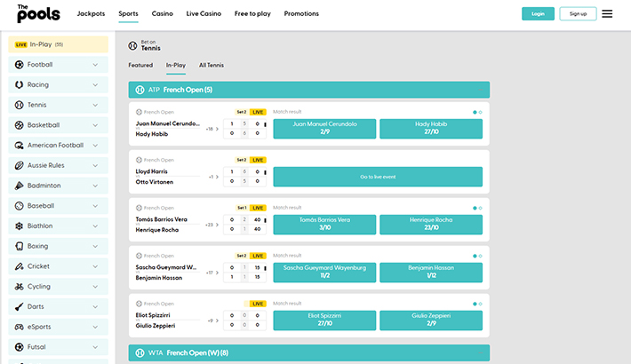The width and height of the screenshot is (631, 364).
Task: Open the Free to play nav item
Action: click(x=252, y=13)
